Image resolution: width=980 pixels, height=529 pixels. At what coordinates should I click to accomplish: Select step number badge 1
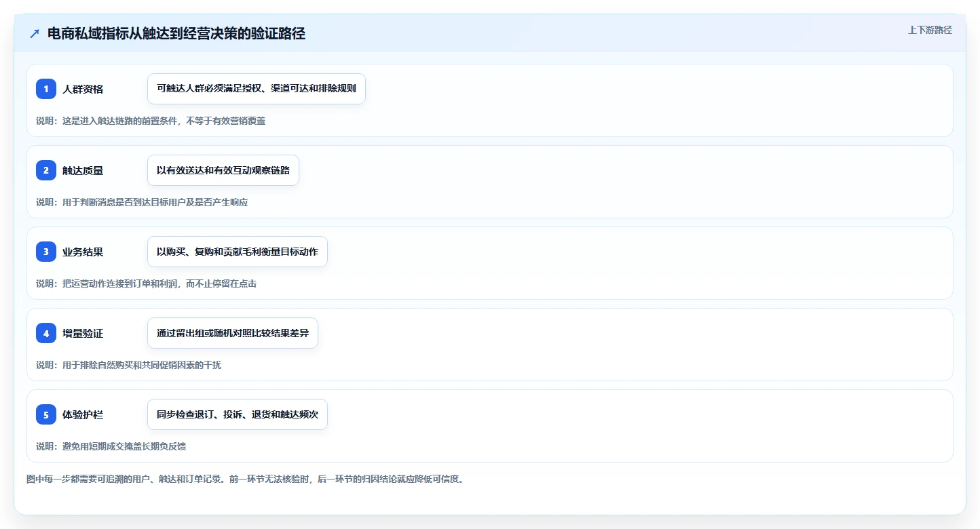[46, 89]
